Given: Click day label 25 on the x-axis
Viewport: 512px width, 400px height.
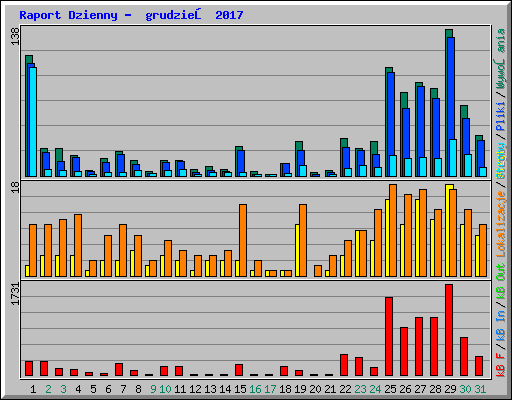Looking at the screenshot, I should (390, 389).
